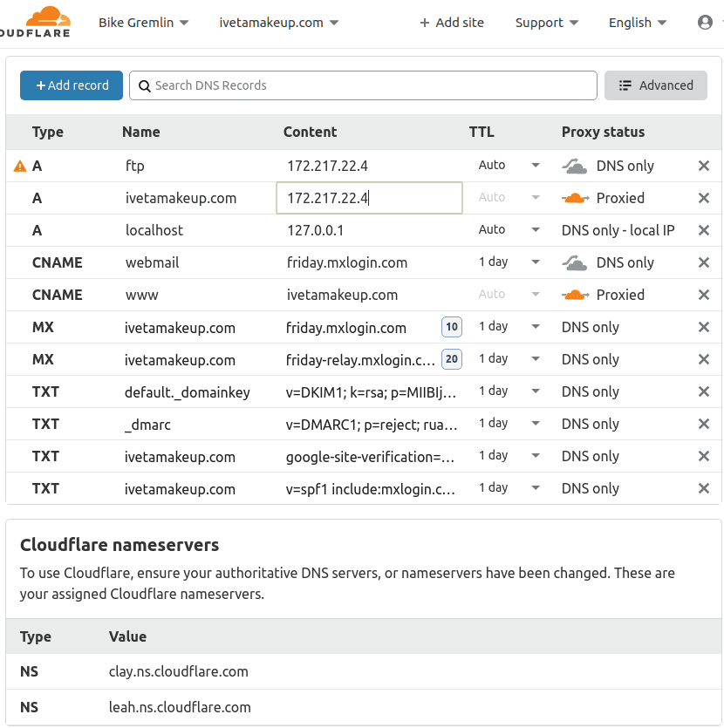This screenshot has height=728, width=724.
Task: Open the Support dropdown menu
Action: [547, 23]
